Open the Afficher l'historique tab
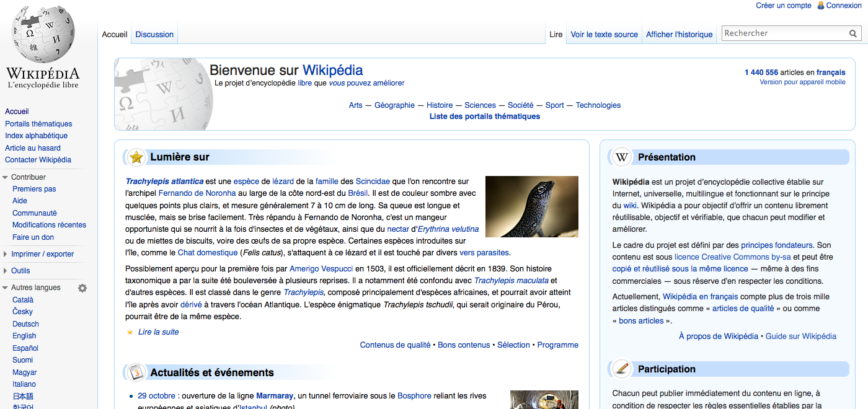The height and width of the screenshot is (409, 868). point(679,35)
